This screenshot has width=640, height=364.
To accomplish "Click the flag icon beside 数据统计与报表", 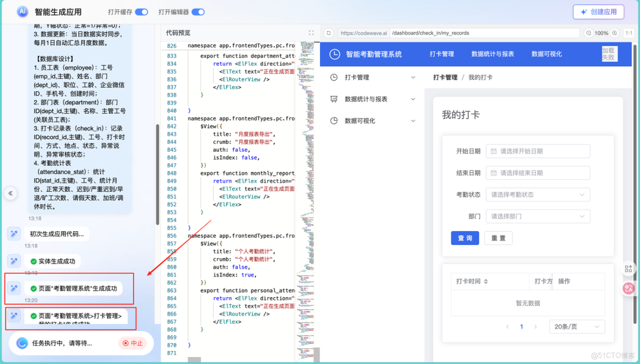I will [x=334, y=99].
